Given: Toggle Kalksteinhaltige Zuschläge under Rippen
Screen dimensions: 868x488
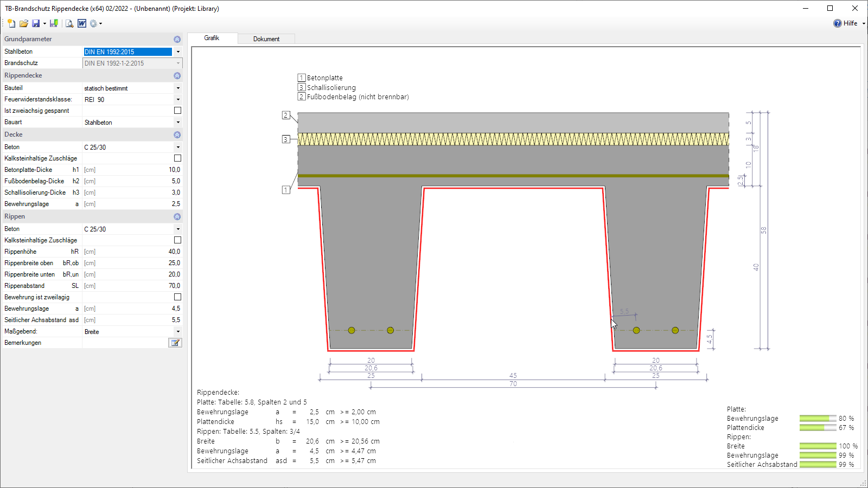Looking at the screenshot, I should (177, 240).
